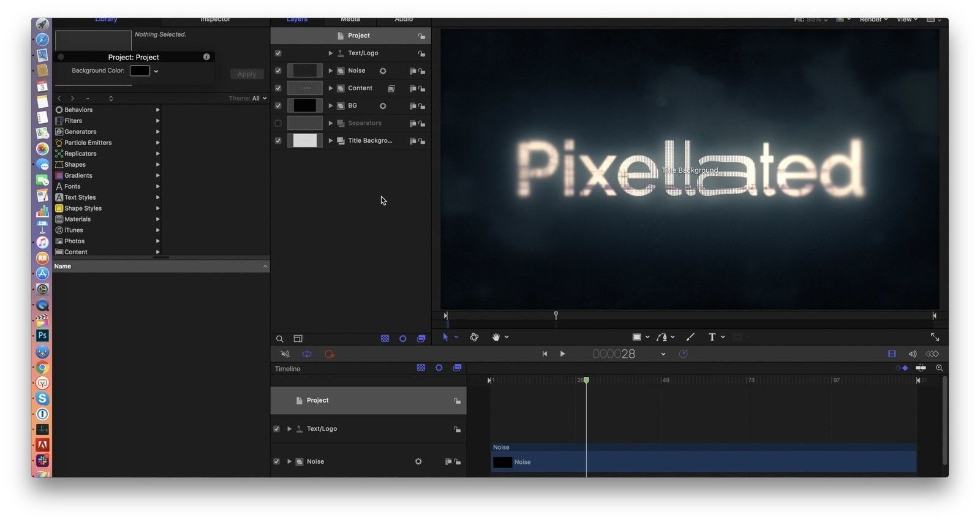Open the Media tab
The width and height of the screenshot is (980, 522).
pyautogui.click(x=350, y=20)
